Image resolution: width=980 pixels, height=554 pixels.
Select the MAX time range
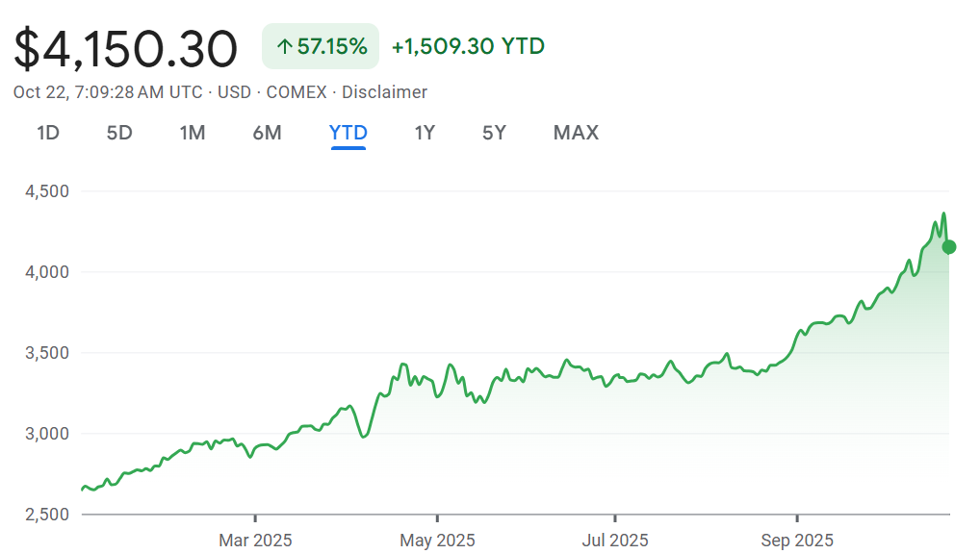pyautogui.click(x=576, y=133)
